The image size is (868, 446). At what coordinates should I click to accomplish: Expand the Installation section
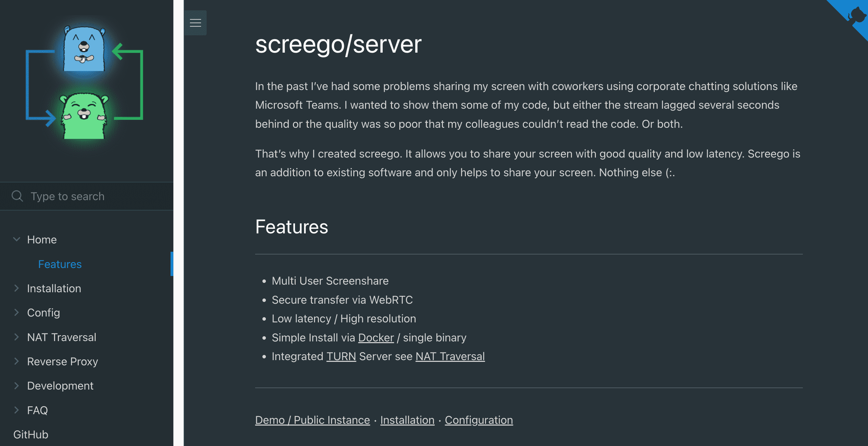click(15, 287)
